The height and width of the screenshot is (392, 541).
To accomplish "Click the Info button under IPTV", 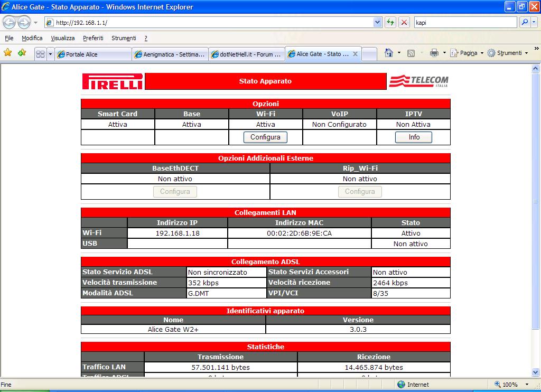I will click(x=414, y=137).
